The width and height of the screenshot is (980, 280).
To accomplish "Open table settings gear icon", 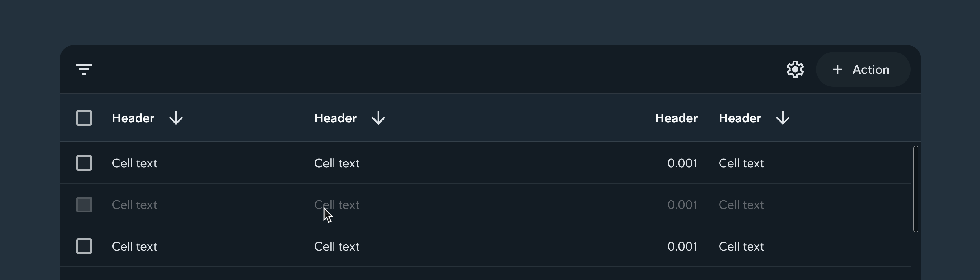I will [795, 70].
